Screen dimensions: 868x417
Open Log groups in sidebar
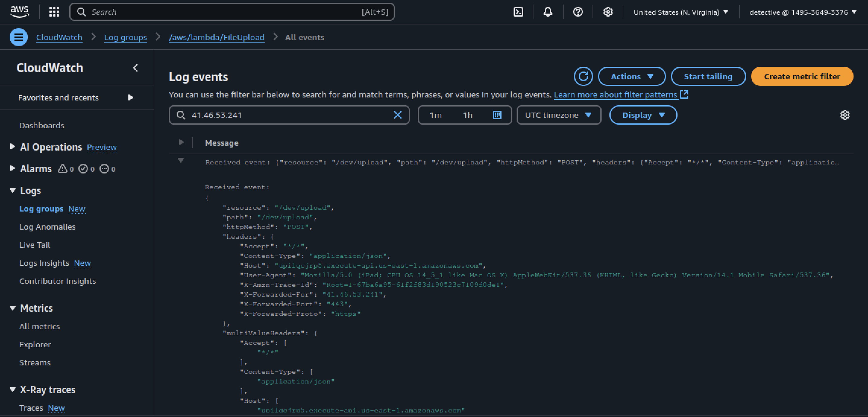(41, 209)
